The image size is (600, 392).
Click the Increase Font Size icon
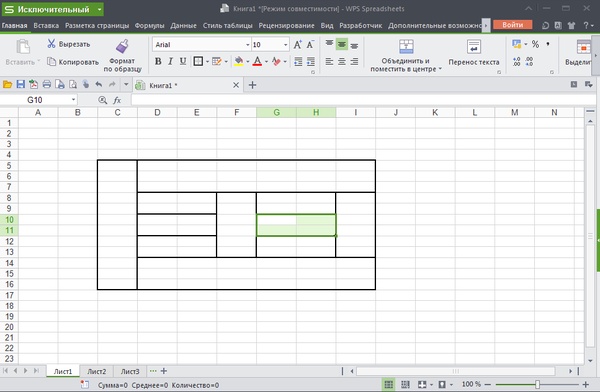(297, 44)
